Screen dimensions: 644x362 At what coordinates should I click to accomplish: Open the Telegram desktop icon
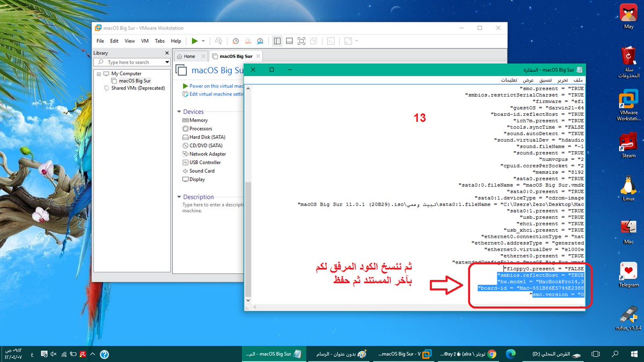point(628,275)
